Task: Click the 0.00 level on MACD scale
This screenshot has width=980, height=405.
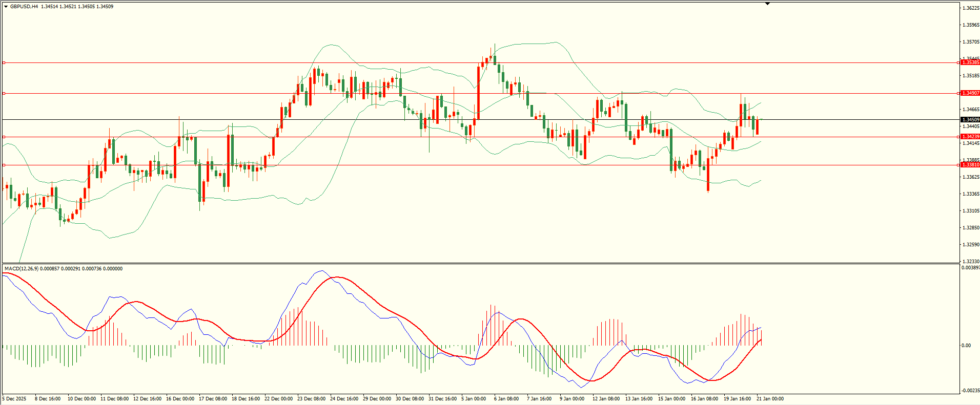Action: pyautogui.click(x=966, y=346)
